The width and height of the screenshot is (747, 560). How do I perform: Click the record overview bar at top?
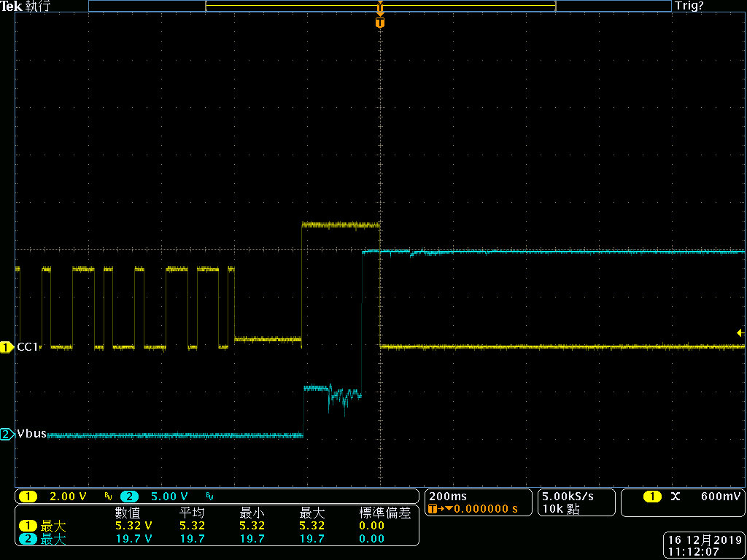coord(379,6)
